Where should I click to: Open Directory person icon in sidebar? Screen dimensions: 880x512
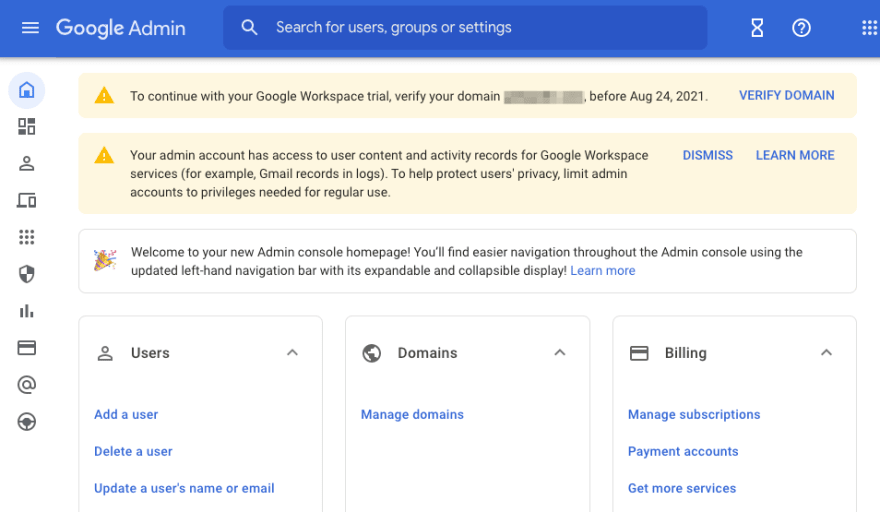tap(26, 163)
